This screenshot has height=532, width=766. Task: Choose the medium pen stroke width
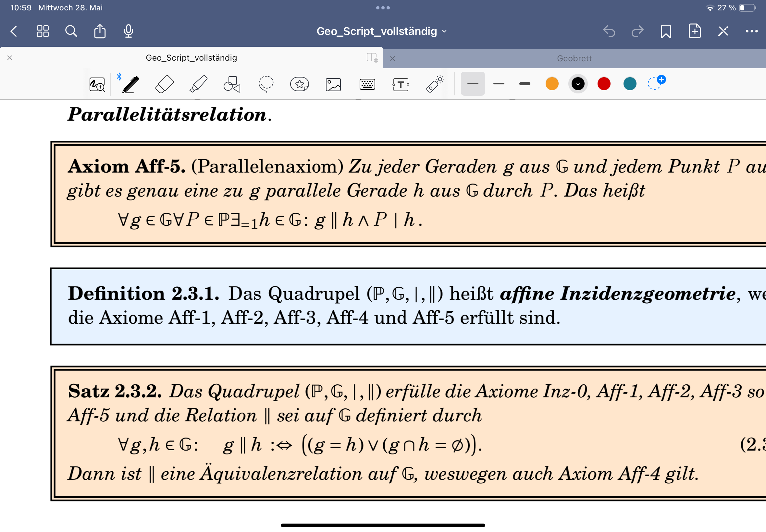coord(499,84)
